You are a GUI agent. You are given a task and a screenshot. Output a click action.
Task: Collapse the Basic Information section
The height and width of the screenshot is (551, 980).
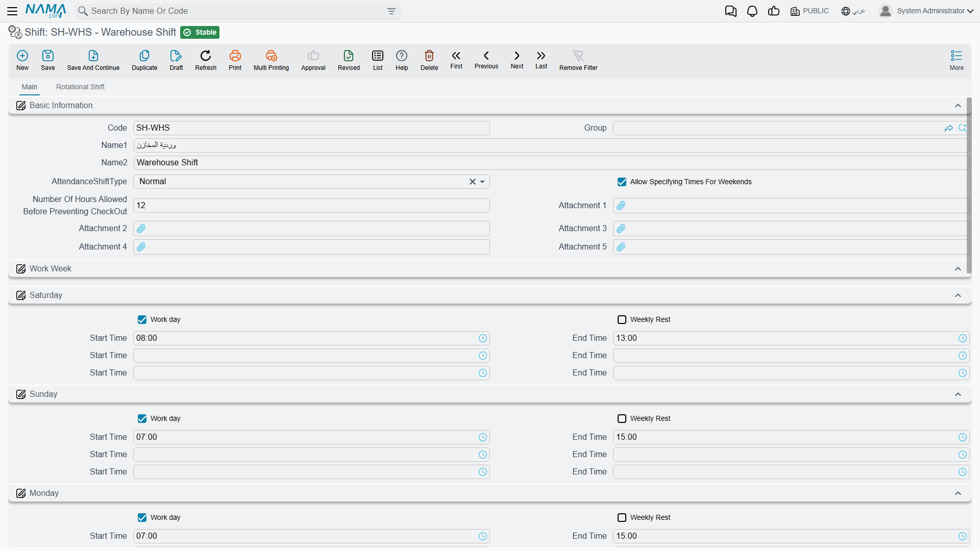pos(958,106)
